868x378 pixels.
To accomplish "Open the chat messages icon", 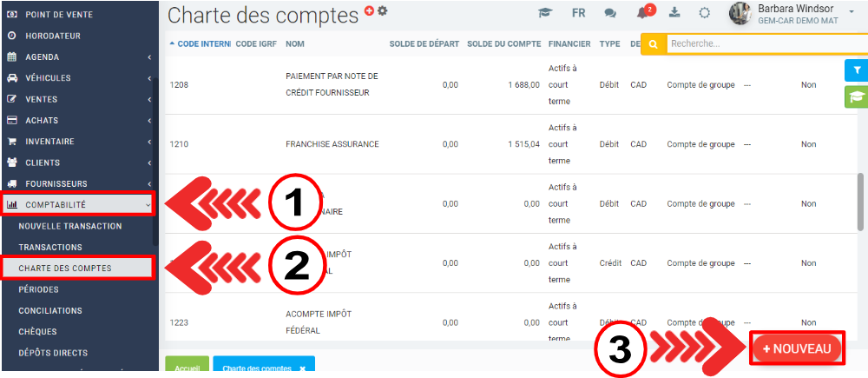I will coord(610,13).
